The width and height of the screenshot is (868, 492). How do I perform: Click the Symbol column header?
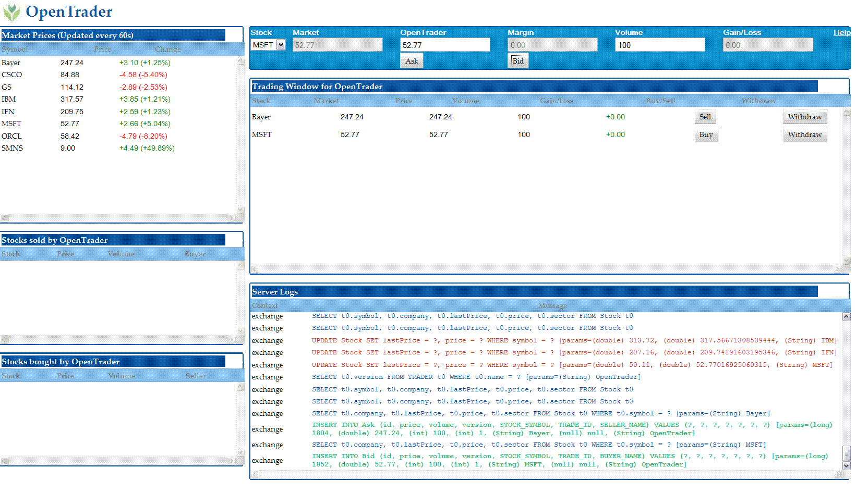pos(15,49)
